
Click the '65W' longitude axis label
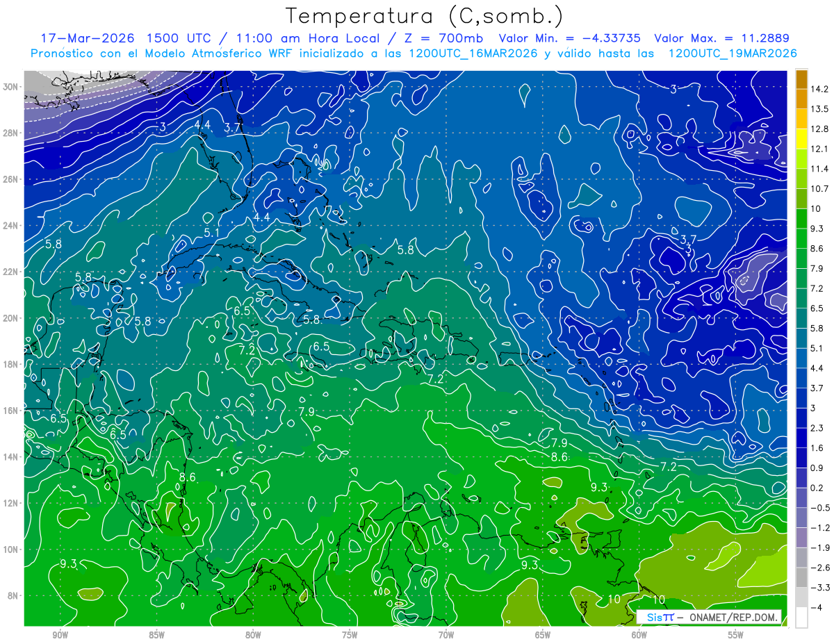[543, 635]
